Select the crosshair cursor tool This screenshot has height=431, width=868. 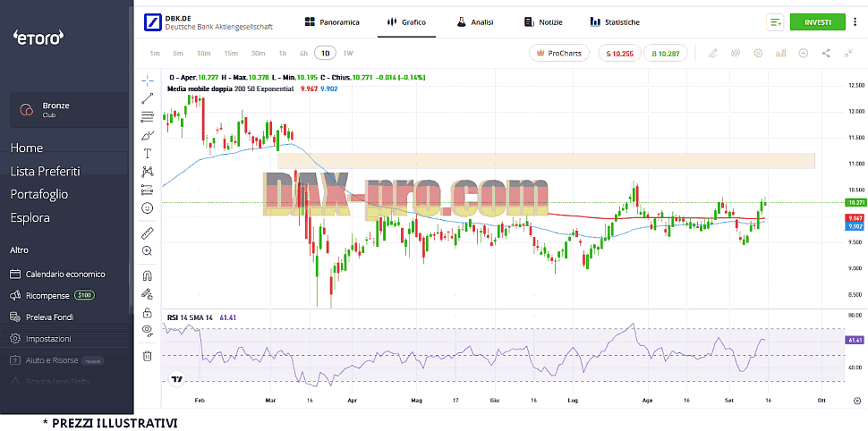[x=148, y=80]
